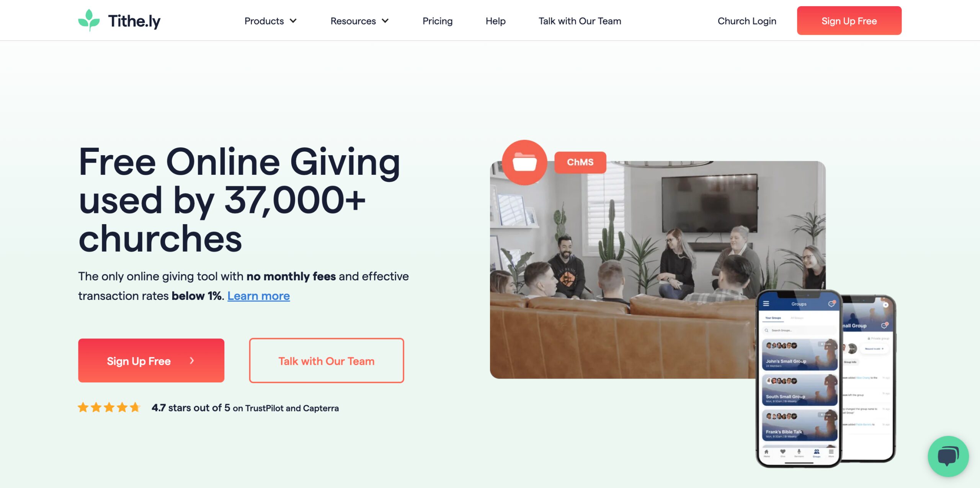The image size is (980, 488).
Task: Click the ChMS label tag
Action: (580, 163)
